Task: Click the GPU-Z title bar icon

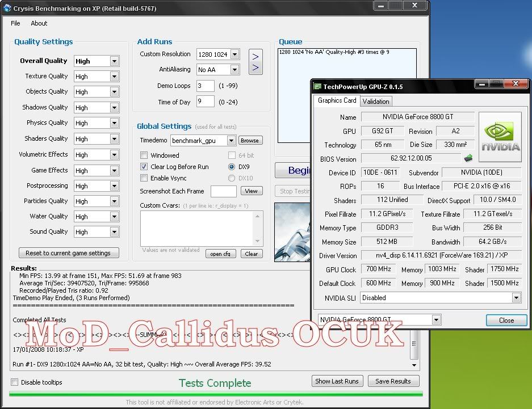Action: (x=317, y=86)
